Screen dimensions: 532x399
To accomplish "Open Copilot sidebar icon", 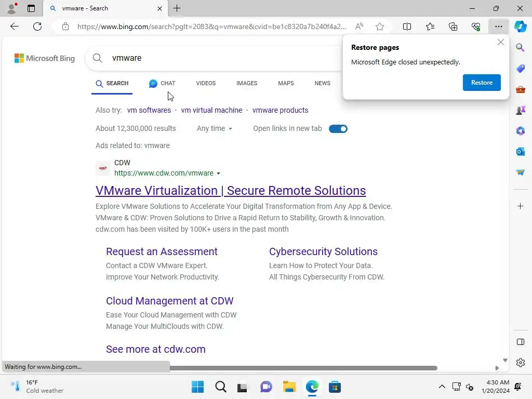I will pos(520,26).
